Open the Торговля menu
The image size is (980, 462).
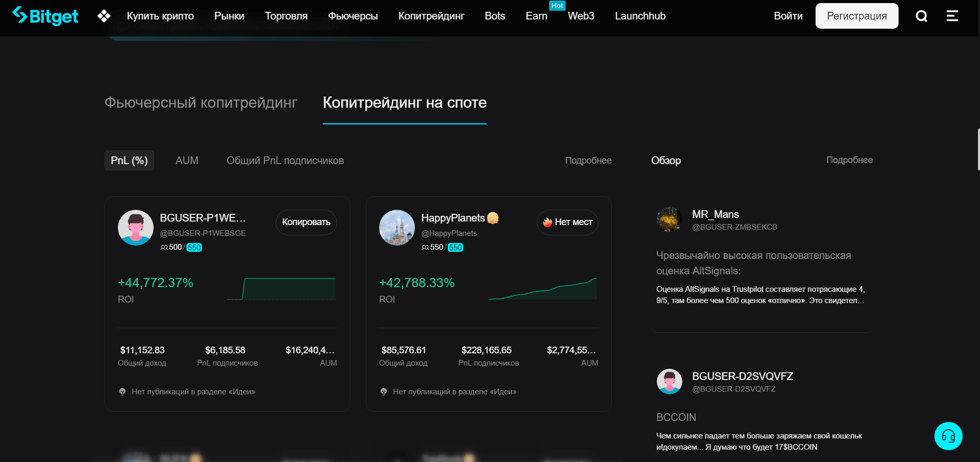[x=286, y=16]
